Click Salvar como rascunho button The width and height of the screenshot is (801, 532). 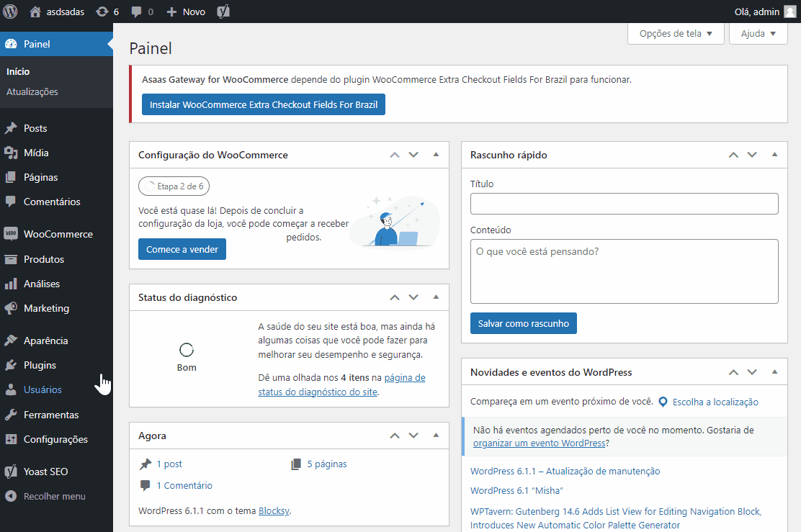click(524, 323)
